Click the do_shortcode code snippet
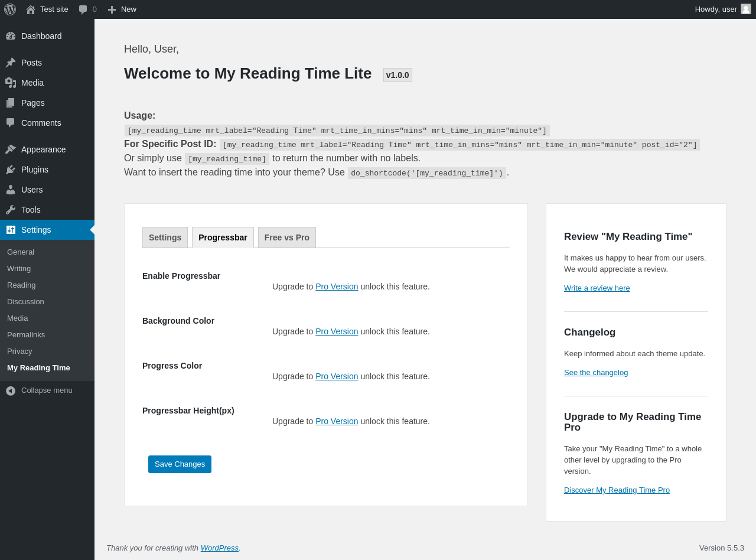 click(427, 173)
